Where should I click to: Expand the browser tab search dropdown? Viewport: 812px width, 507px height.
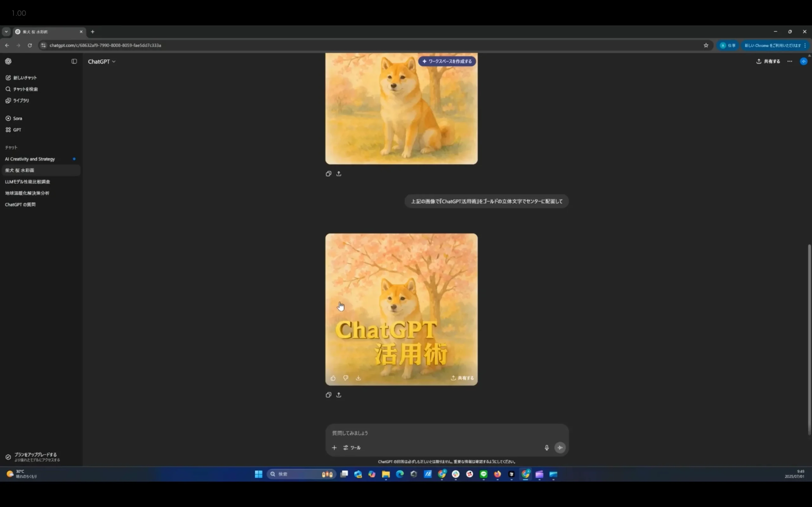coord(6,31)
